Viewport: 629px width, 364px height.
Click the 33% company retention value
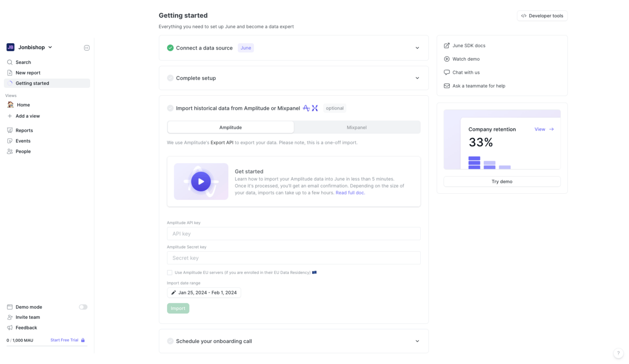pyautogui.click(x=481, y=142)
